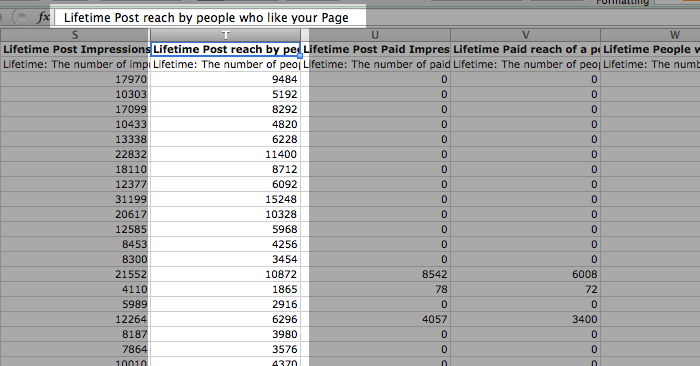Image resolution: width=700 pixels, height=366 pixels.
Task: Select the 'Lifetime: The number of paid' description cell
Action: (x=376, y=64)
